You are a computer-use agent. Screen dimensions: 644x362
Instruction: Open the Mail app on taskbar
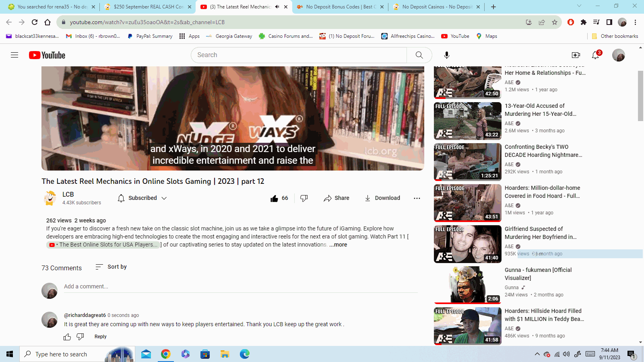146,354
